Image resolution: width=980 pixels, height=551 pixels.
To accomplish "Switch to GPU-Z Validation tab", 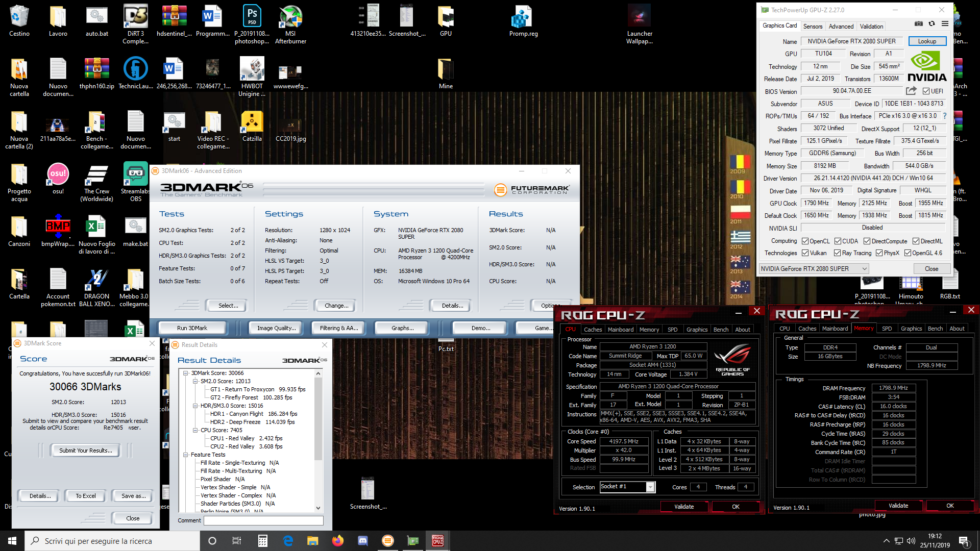I will click(871, 27).
